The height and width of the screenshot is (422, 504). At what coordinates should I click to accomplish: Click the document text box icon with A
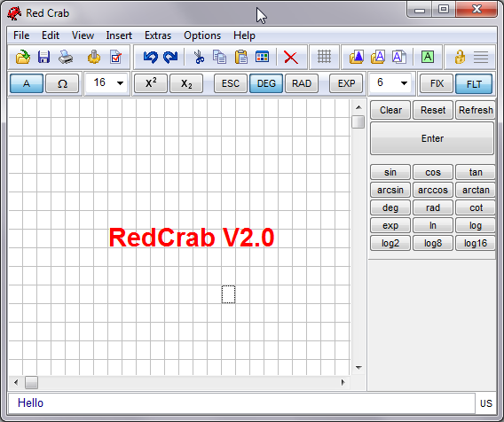pyautogui.click(x=399, y=57)
